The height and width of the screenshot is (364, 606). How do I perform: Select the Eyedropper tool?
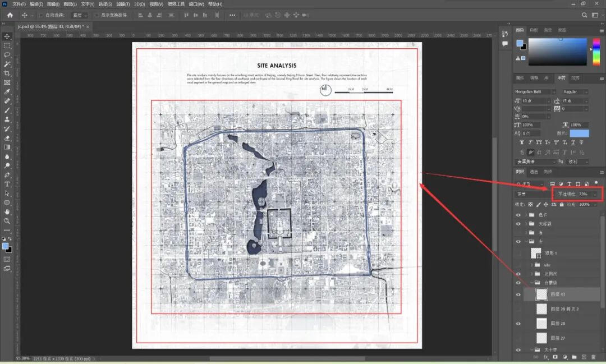(x=7, y=92)
